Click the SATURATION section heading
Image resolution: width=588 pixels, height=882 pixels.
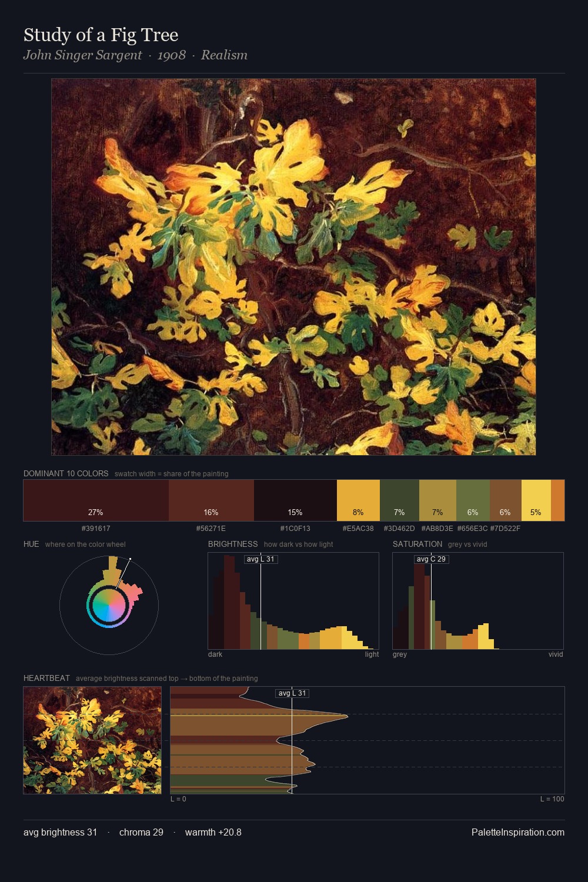[x=417, y=544]
